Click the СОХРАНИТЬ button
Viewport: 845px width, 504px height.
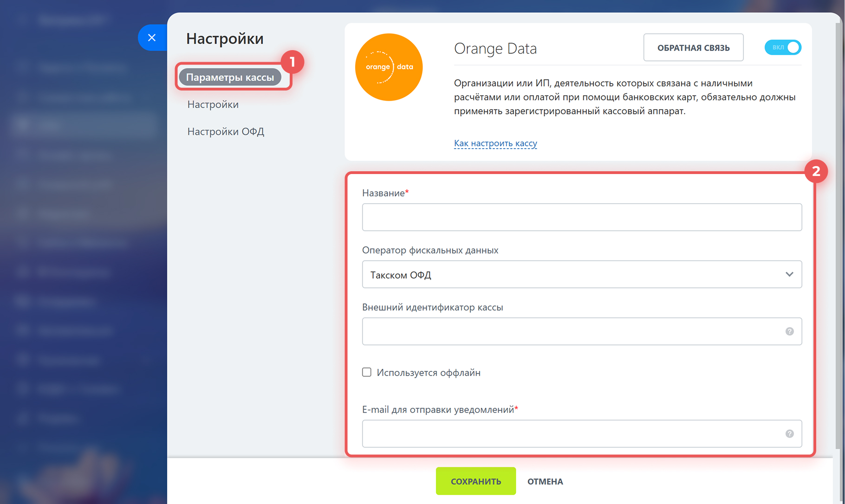475,481
